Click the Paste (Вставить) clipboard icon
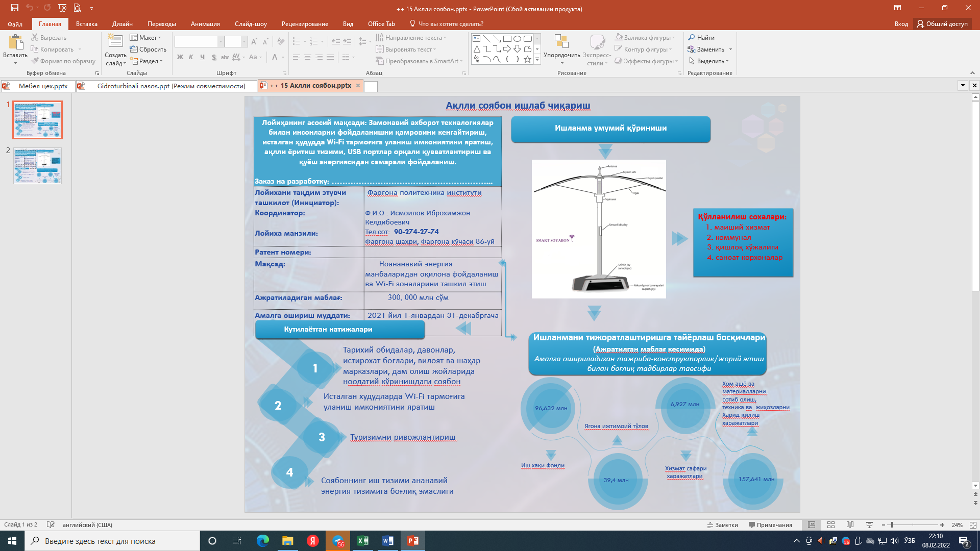This screenshot has height=551, width=980. [x=15, y=43]
